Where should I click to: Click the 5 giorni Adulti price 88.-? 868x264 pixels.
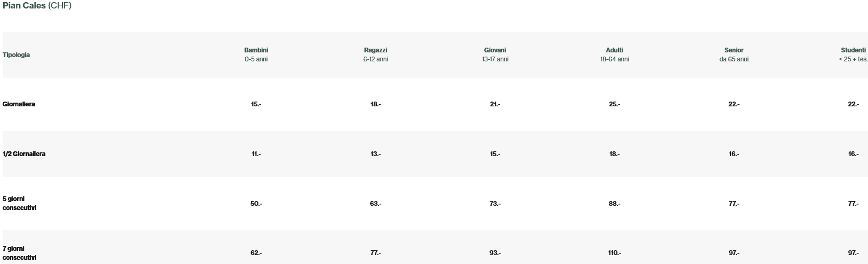[x=615, y=204]
